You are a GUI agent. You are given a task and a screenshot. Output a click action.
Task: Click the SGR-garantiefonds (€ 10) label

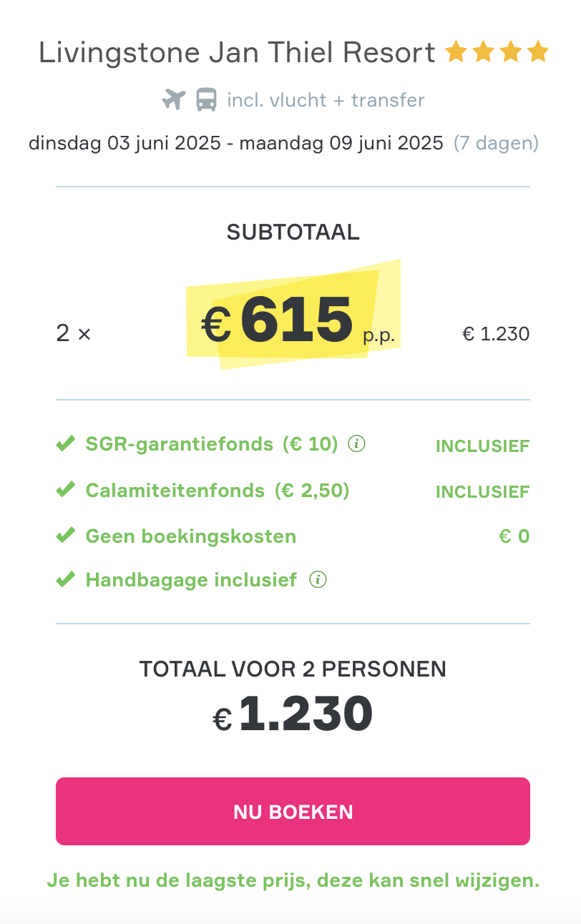(x=211, y=444)
